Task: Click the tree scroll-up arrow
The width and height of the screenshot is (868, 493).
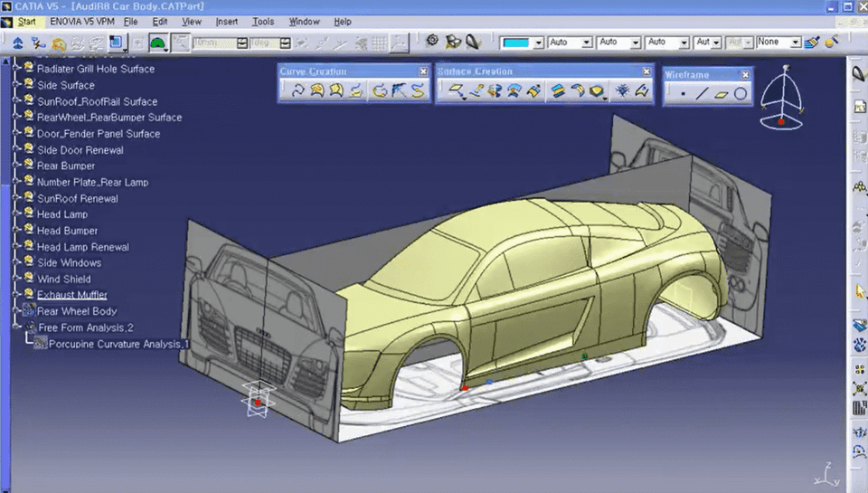Action: point(5,62)
